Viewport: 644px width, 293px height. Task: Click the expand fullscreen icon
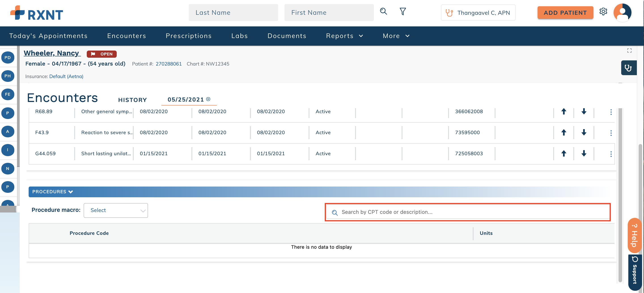click(629, 51)
